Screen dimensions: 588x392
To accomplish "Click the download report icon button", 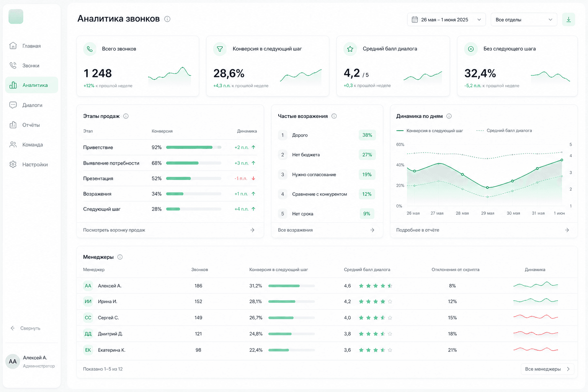I will click(568, 20).
